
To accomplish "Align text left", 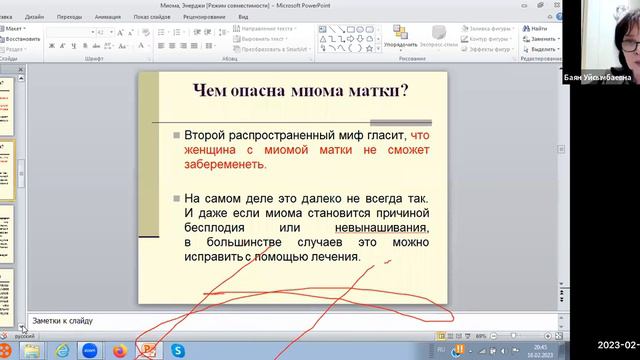I will click(x=161, y=46).
